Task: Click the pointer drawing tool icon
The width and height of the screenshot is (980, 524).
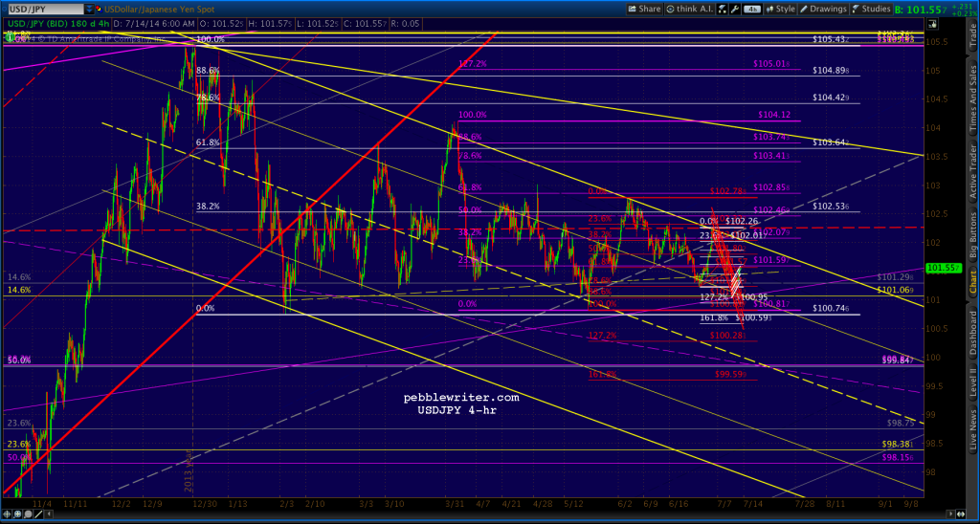Action: (x=933, y=24)
